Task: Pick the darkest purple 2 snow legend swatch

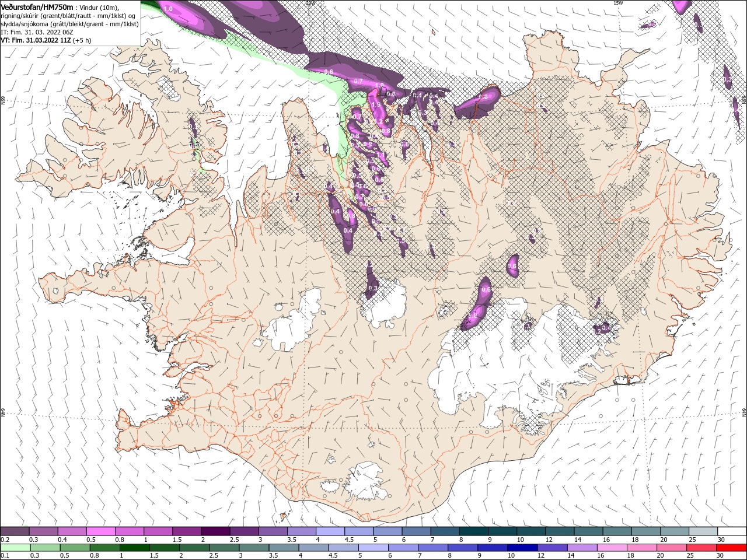Action: coord(215,531)
